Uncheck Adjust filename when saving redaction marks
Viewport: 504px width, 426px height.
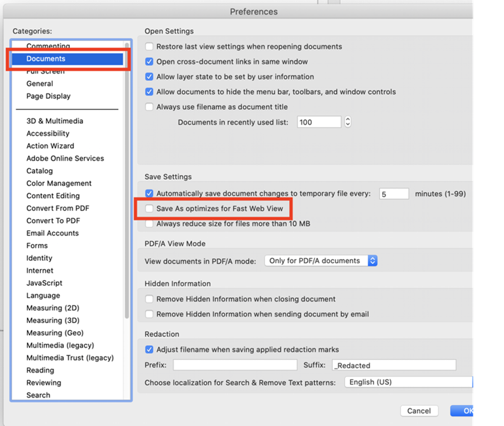[149, 349]
